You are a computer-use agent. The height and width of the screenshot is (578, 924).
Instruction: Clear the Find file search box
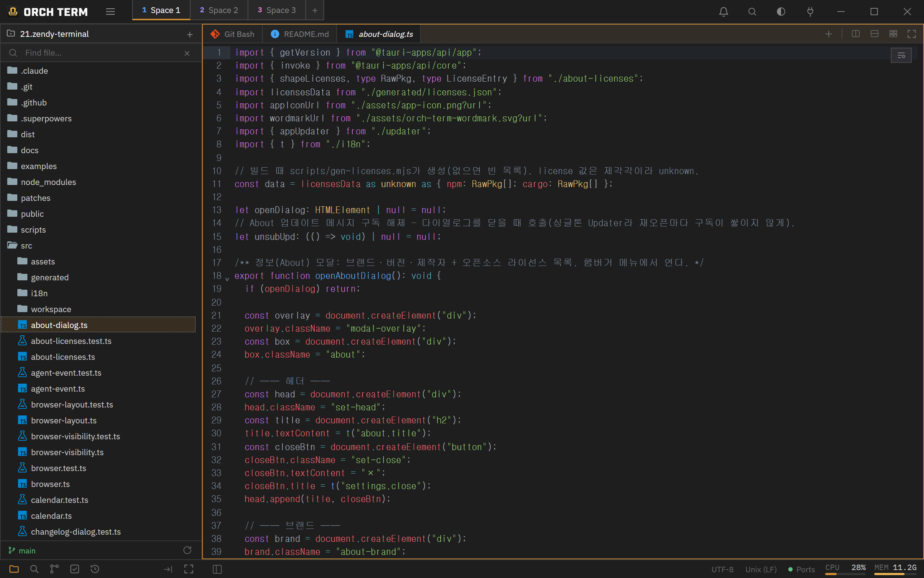coord(187,53)
